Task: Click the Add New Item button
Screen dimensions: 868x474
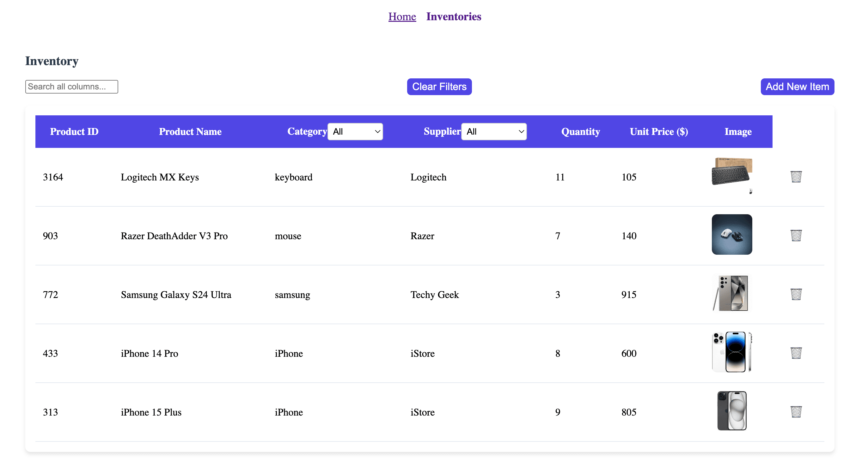Action: click(x=797, y=87)
